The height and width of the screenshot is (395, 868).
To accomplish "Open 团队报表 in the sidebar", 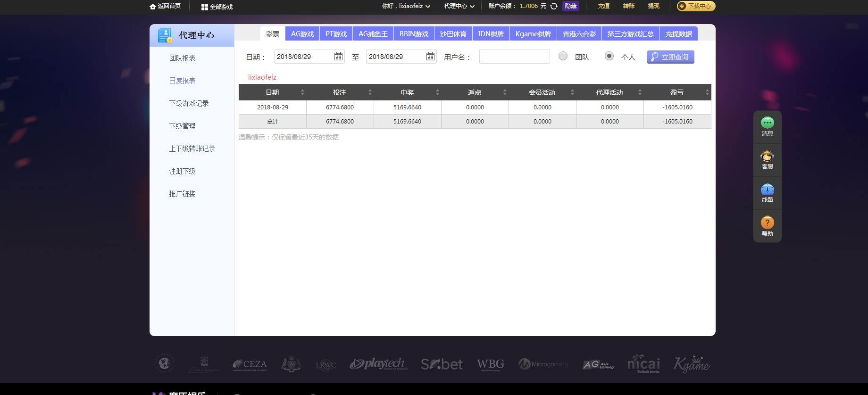I will pos(182,58).
